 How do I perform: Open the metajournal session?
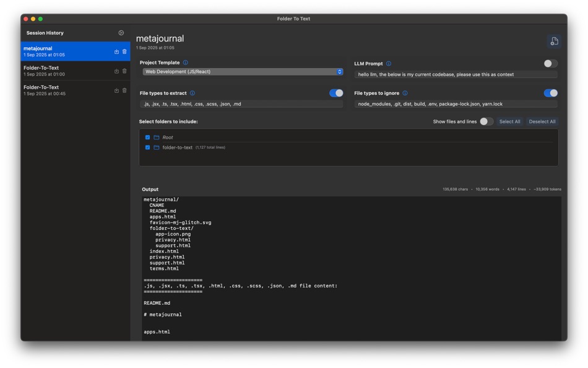click(76, 51)
